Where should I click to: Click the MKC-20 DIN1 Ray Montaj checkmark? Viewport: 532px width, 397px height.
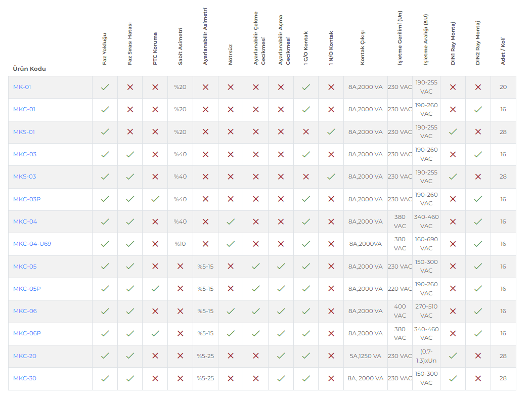(453, 356)
